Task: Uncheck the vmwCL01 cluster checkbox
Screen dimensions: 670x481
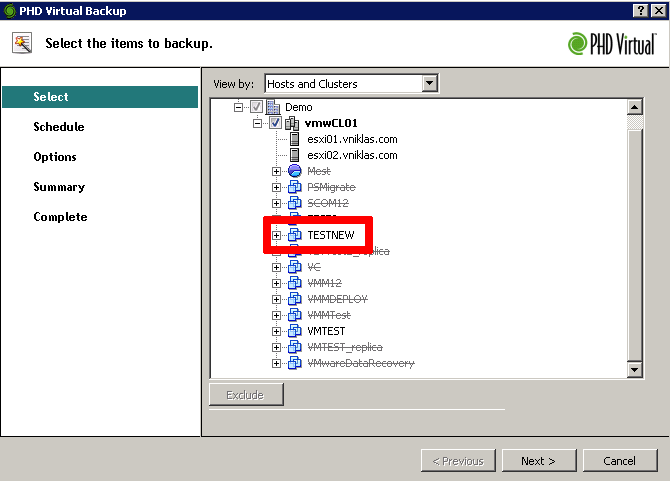Action: 275,123
